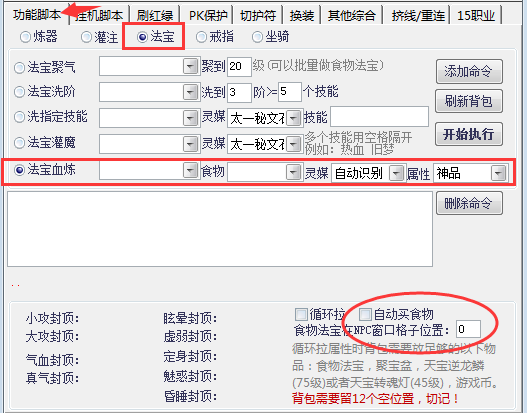Choose the 法宝聚气 radio button

pyautogui.click(x=44, y=67)
